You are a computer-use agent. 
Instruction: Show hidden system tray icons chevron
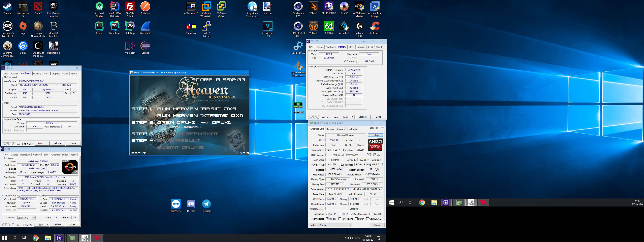click(342, 238)
